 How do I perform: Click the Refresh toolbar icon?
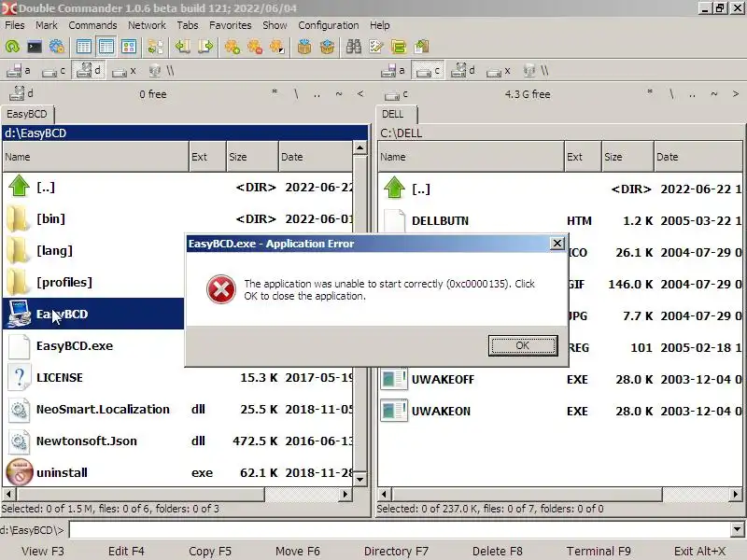pyautogui.click(x=12, y=47)
